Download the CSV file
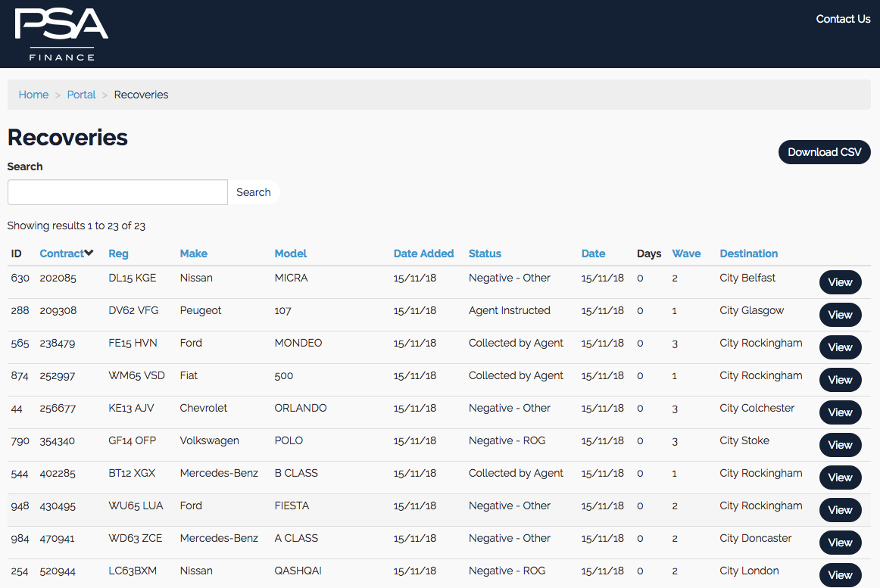The image size is (880, 588). point(825,152)
